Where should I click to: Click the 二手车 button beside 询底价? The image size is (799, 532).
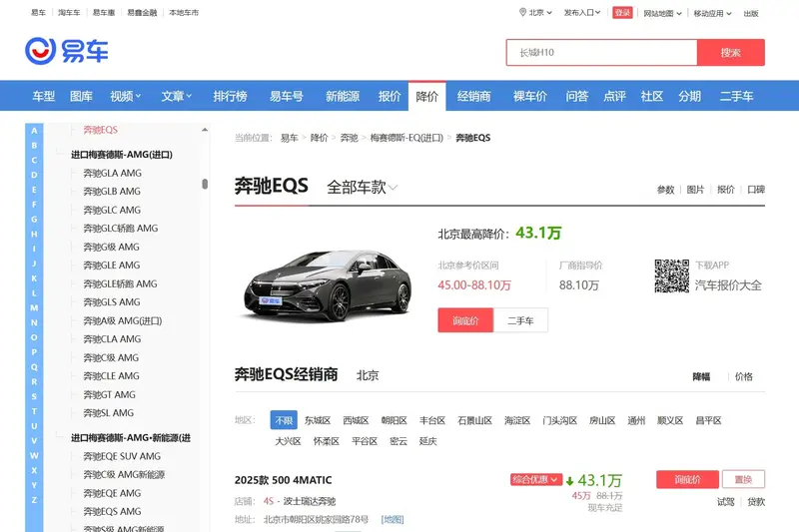pyautogui.click(x=520, y=320)
